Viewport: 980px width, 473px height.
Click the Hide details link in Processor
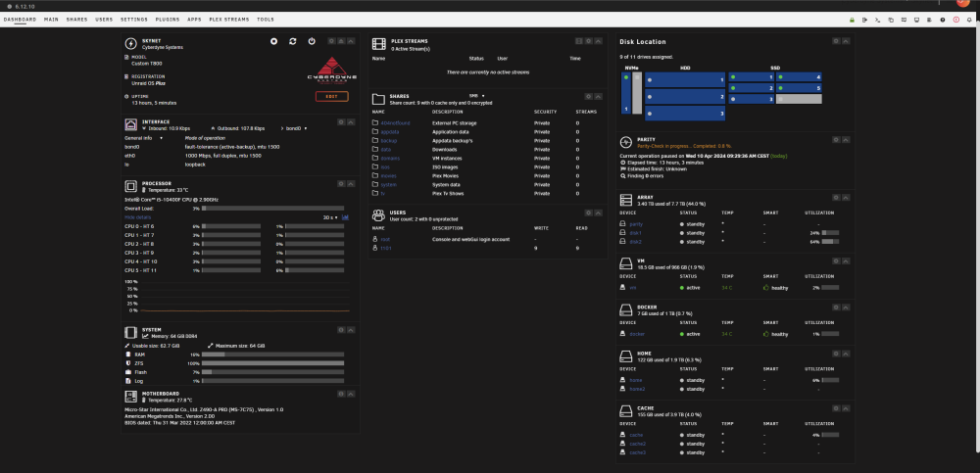[x=137, y=217]
